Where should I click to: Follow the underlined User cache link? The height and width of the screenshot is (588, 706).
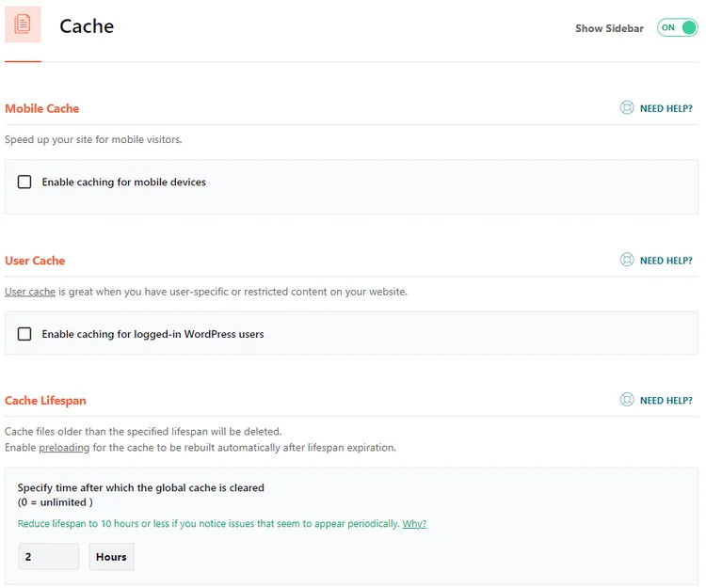pyautogui.click(x=30, y=292)
